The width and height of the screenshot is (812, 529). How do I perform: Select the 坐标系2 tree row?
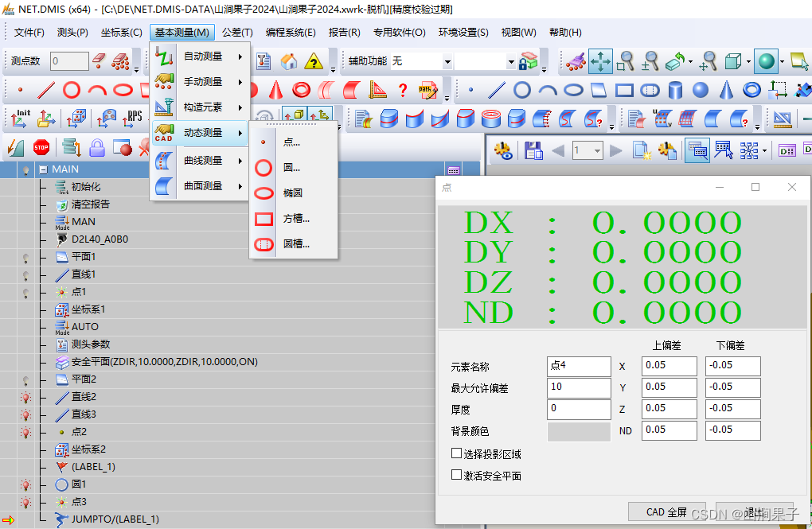pos(88,449)
